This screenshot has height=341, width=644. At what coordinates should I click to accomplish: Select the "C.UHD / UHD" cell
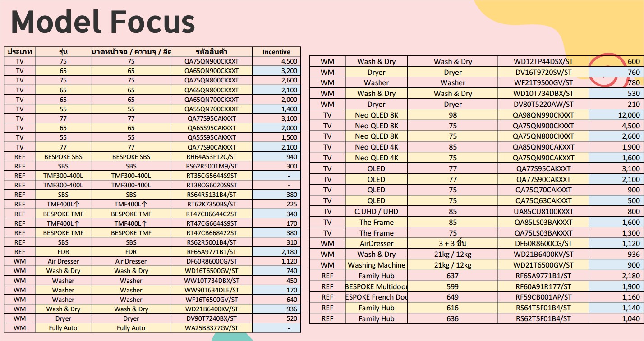pos(376,211)
